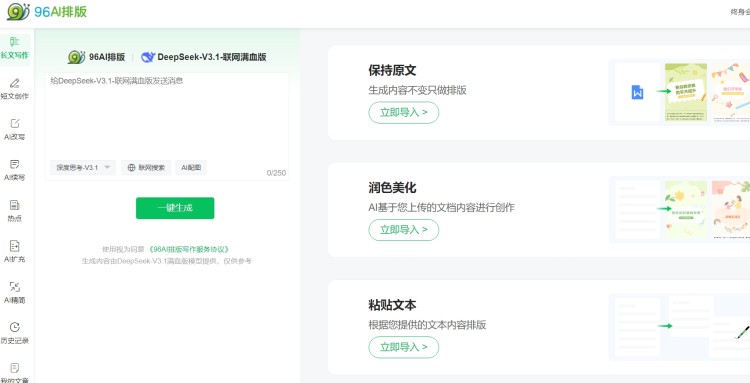Click the 润色美化 card title
Screen dimensions: 750x383
tap(392, 187)
